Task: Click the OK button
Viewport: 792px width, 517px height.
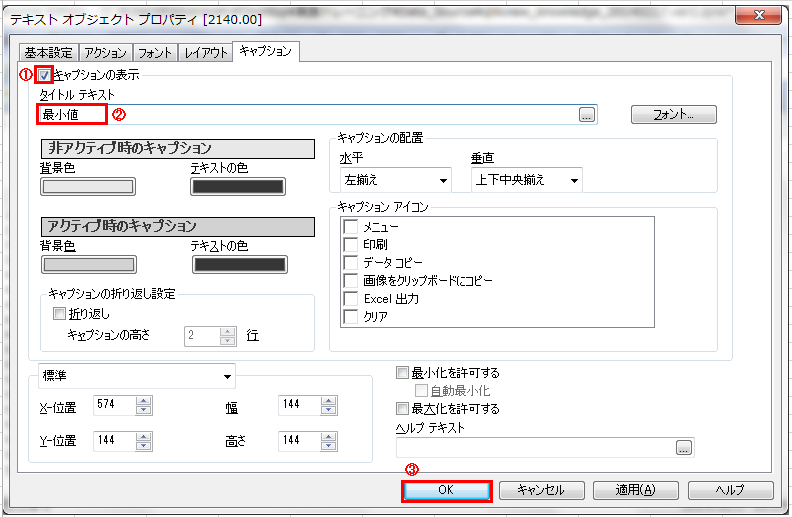Action: (x=447, y=490)
